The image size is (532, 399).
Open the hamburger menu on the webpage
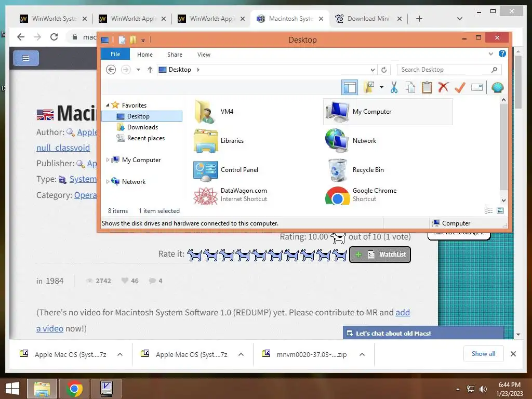point(26,58)
